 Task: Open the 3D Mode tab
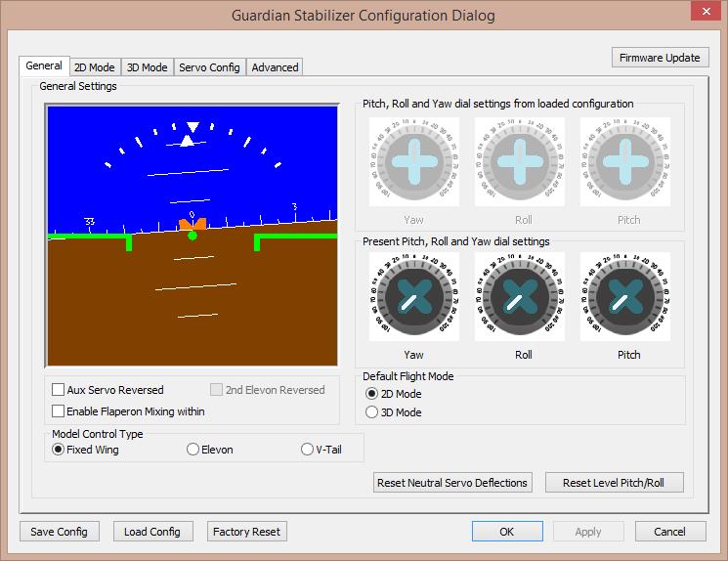[x=148, y=67]
